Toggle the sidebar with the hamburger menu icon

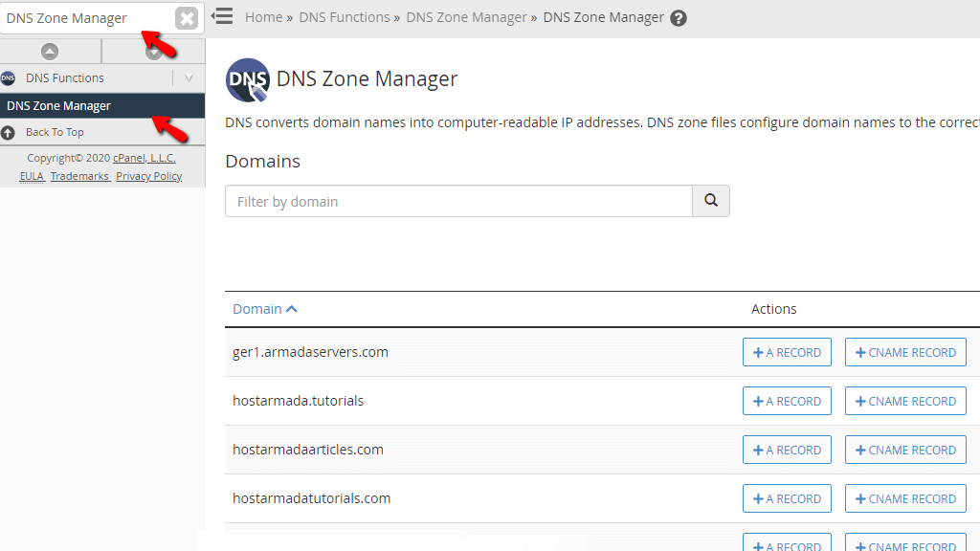(222, 16)
